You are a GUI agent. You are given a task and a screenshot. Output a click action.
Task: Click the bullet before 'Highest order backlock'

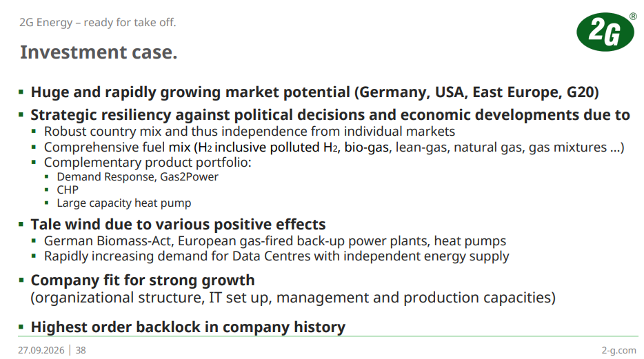[x=21, y=327]
